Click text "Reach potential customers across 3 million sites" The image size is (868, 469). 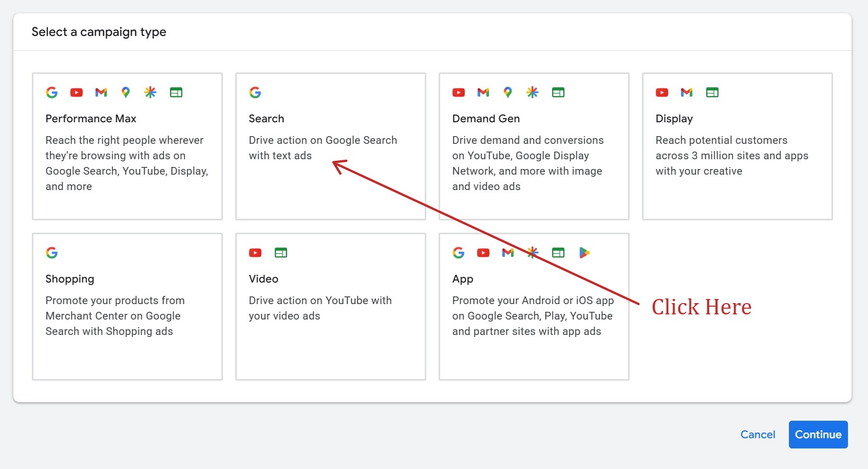[732, 148]
